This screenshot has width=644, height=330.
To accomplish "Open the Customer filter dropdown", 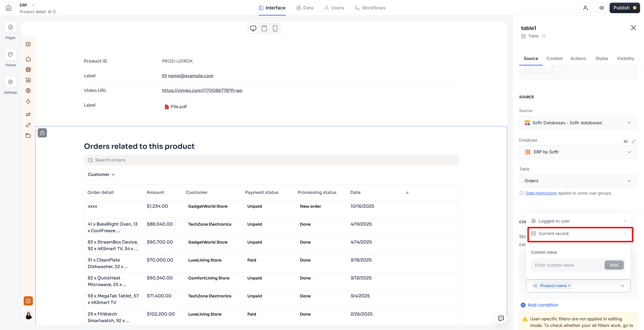I will pyautogui.click(x=101, y=174).
